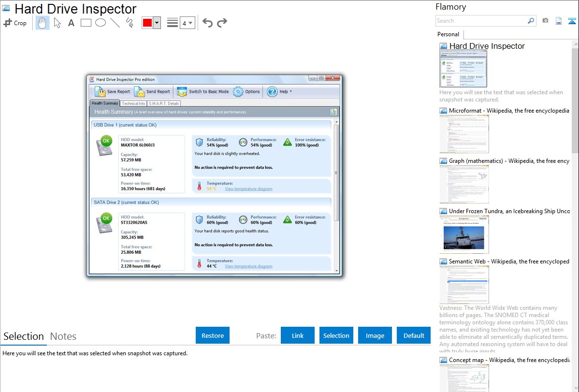Undo the last annotation

[x=207, y=23]
